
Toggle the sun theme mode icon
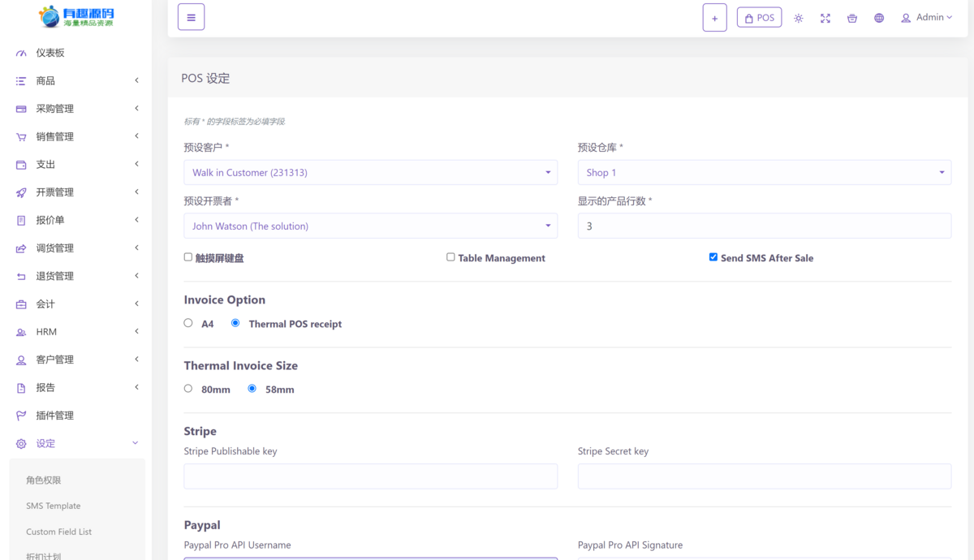(x=799, y=18)
